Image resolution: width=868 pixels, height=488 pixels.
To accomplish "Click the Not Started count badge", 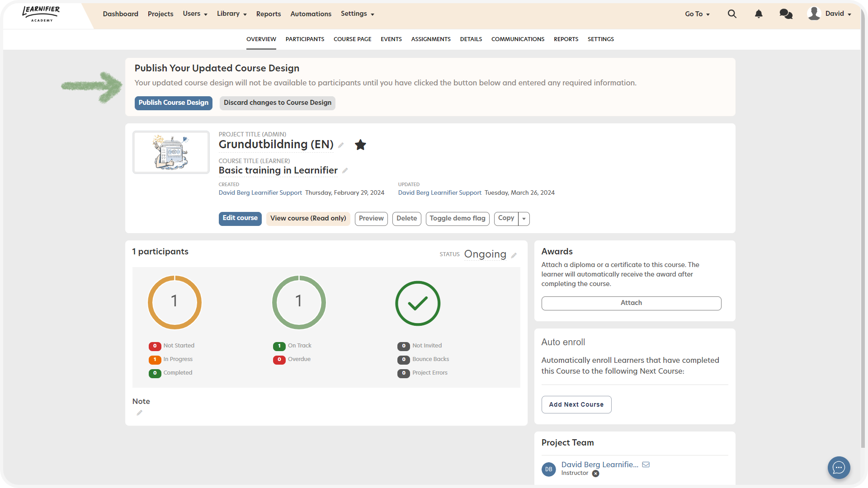I will point(155,346).
